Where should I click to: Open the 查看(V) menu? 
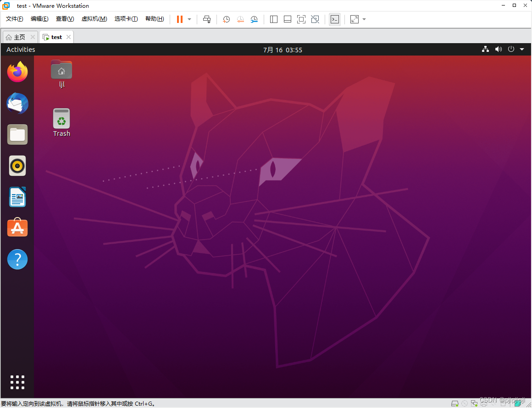click(x=65, y=19)
